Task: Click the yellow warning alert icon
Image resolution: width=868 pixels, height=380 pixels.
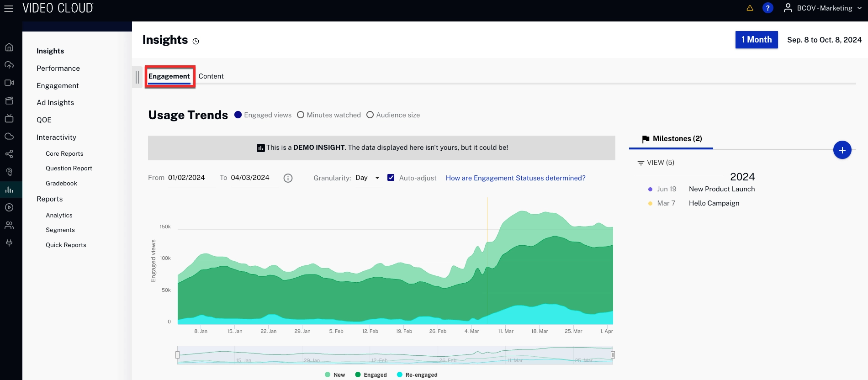Action: click(x=750, y=8)
